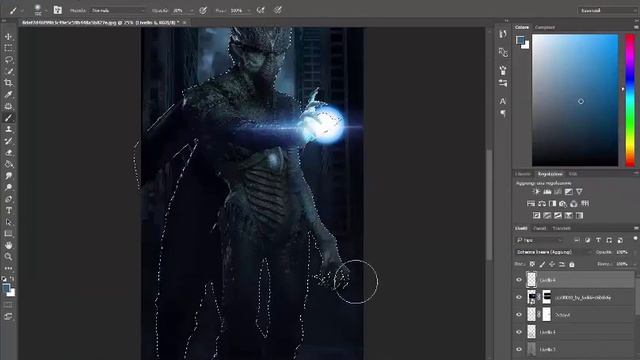Select the Rectangular Marquee tool
This screenshot has width=640, height=360.
coord(8,48)
